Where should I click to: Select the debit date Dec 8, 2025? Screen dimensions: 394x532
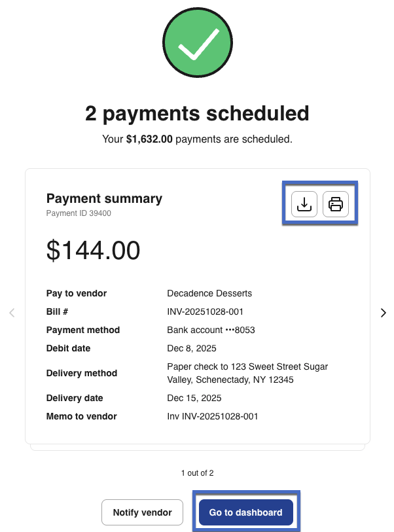192,348
